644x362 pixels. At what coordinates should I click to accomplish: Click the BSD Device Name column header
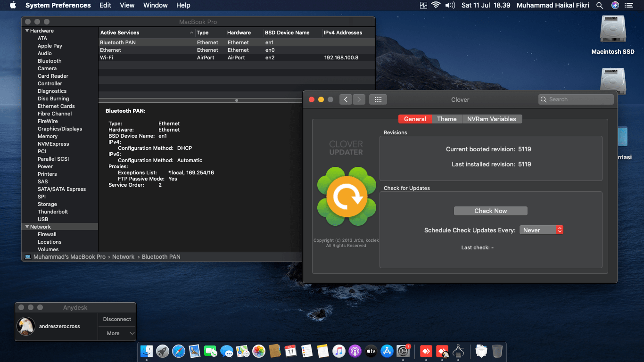pos(292,33)
